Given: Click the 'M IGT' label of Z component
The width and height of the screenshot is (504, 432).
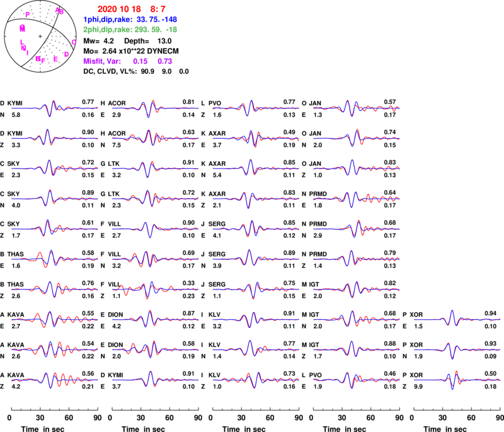Looking at the screenshot, I should coord(311,345).
